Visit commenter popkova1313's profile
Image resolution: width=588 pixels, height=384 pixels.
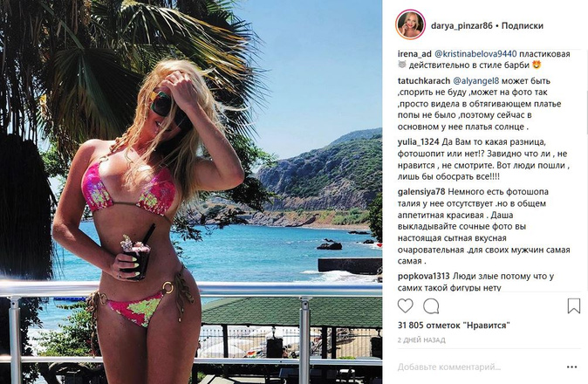[x=423, y=277]
